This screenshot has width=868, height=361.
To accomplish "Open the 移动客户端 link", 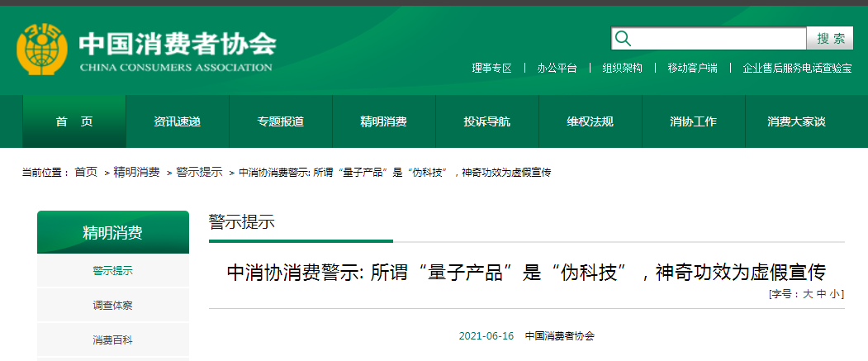I will 692,68.
